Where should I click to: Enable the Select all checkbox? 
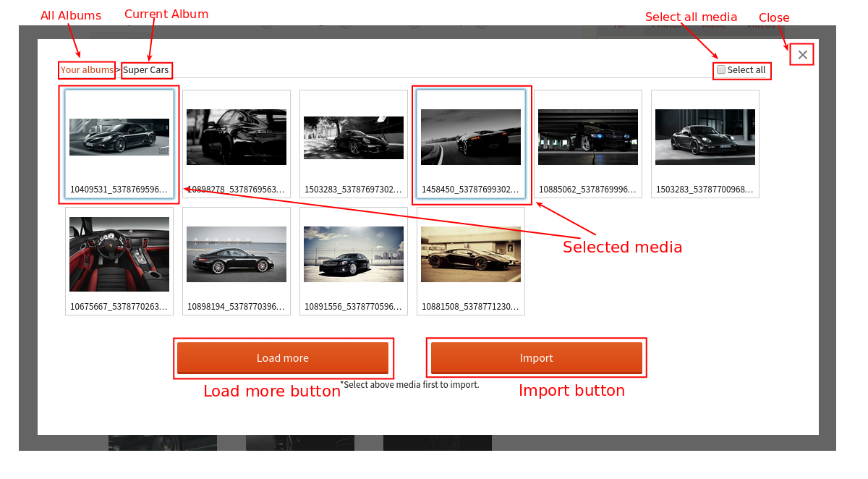tap(721, 70)
